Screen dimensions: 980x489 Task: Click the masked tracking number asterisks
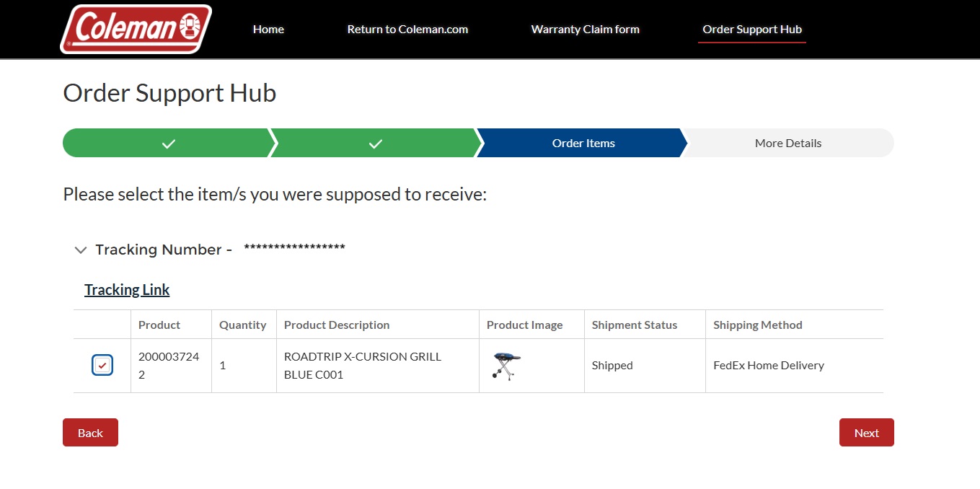click(294, 248)
